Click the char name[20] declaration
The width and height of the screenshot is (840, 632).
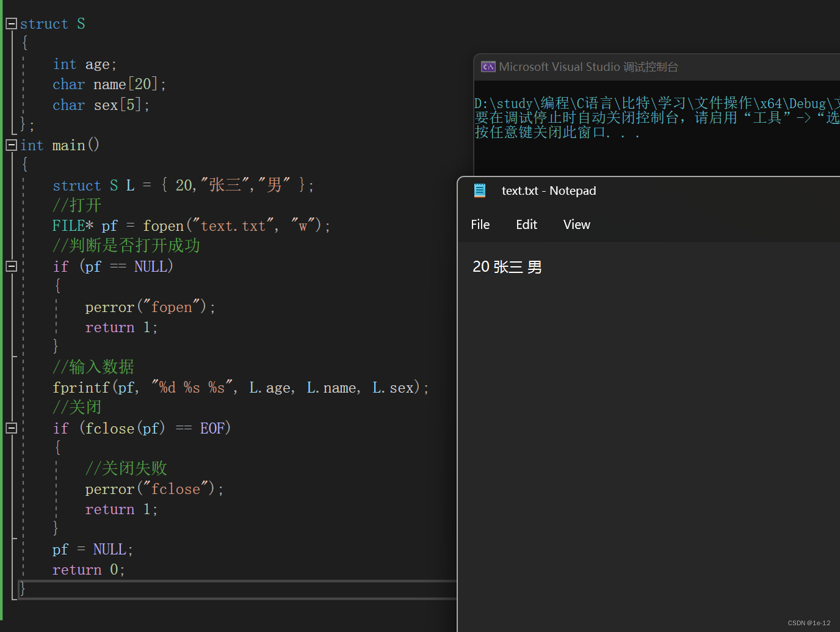(x=109, y=84)
